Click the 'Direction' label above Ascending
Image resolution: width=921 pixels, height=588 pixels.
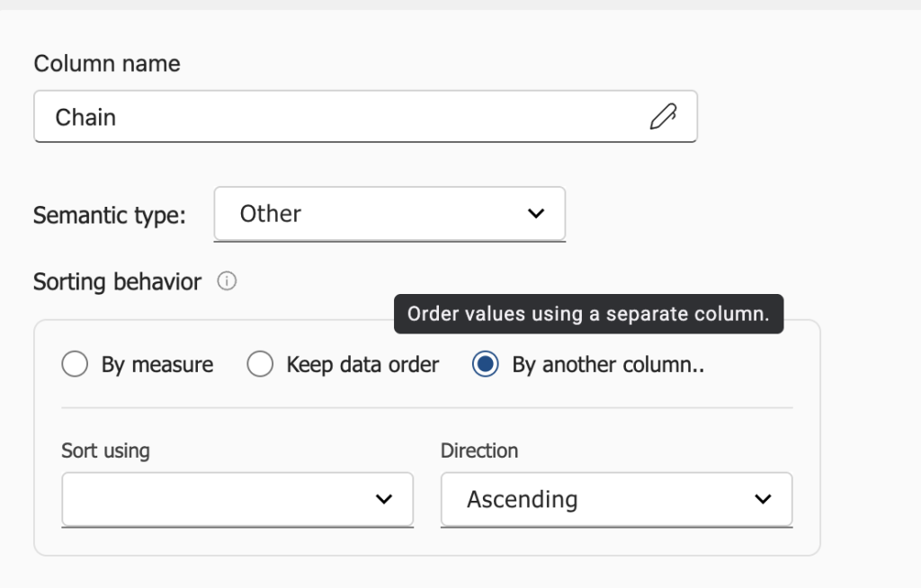[x=479, y=450]
